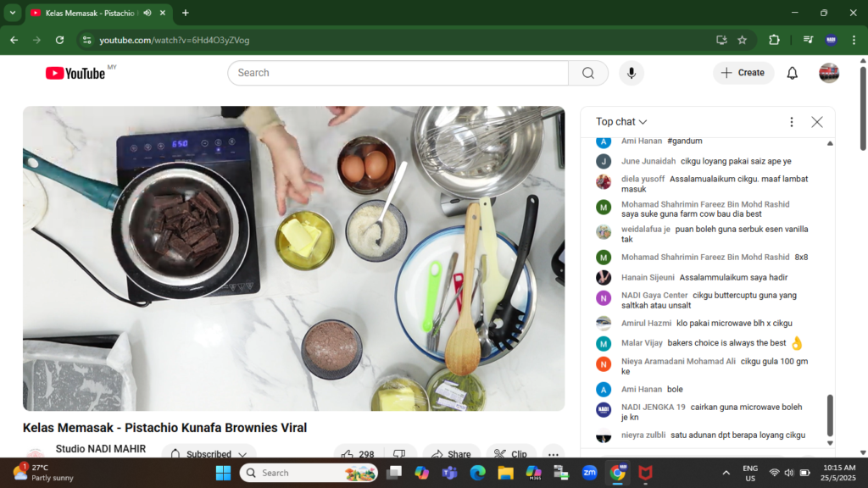Open the Chrome extensions menu

(x=774, y=40)
